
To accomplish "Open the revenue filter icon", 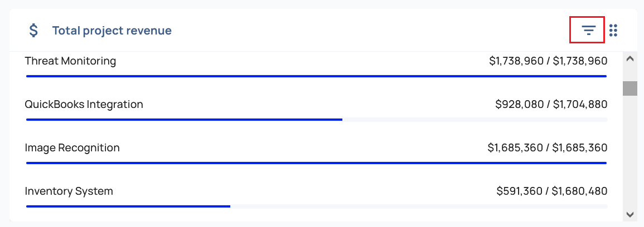I will 589,31.
